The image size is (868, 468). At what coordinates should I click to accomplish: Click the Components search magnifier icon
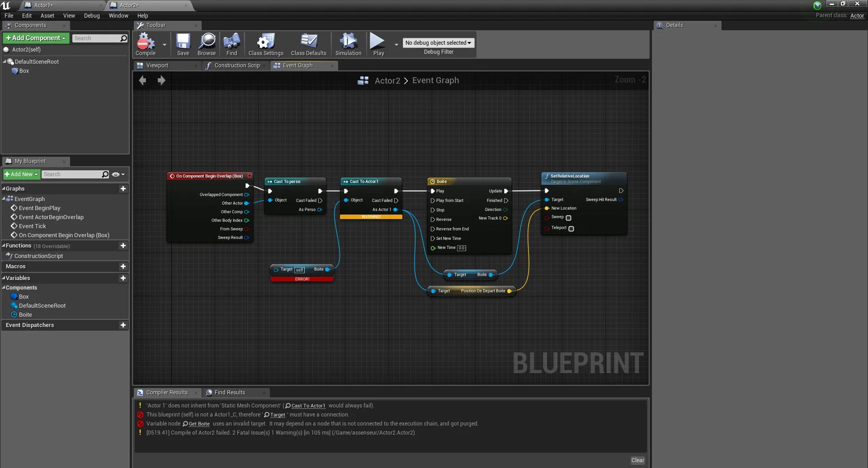pos(123,38)
